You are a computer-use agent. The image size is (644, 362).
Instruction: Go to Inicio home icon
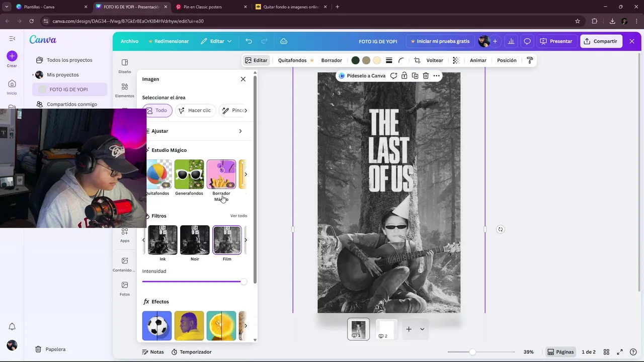point(12,84)
